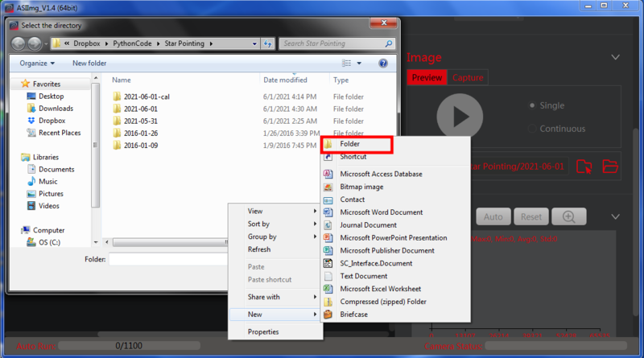Click the Dropbox breadcrumb in address bar

[x=87, y=43]
